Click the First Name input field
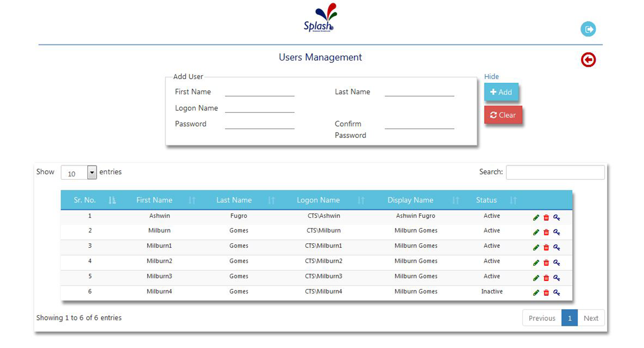The width and height of the screenshot is (644, 348). [x=259, y=92]
